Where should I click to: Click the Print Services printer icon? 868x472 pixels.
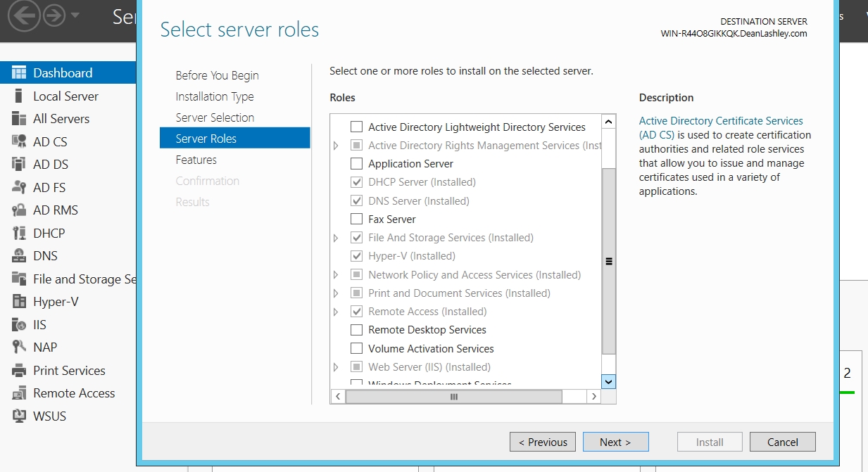(19, 370)
